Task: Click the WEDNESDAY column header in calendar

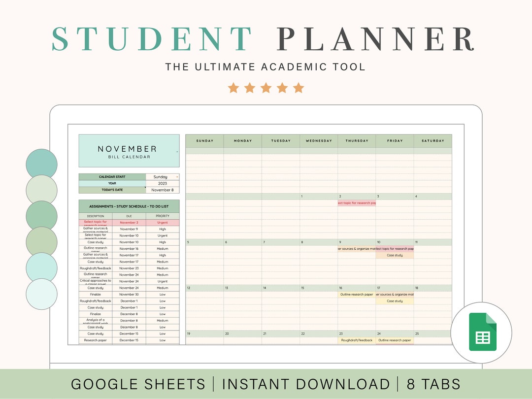Action: point(319,141)
